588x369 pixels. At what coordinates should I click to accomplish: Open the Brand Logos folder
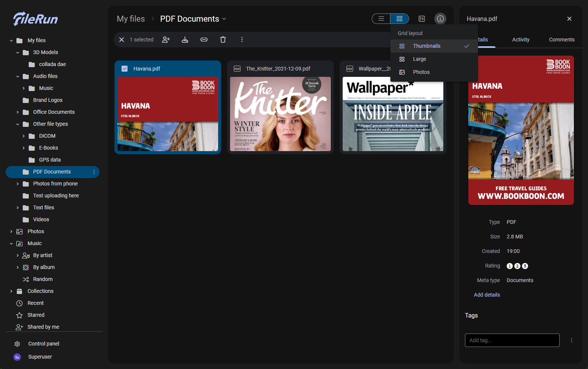pos(47,100)
